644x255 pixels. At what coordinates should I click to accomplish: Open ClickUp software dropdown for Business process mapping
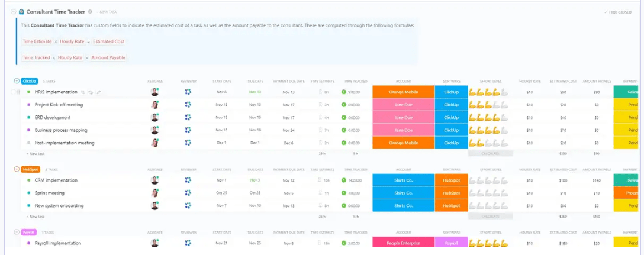coord(452,130)
